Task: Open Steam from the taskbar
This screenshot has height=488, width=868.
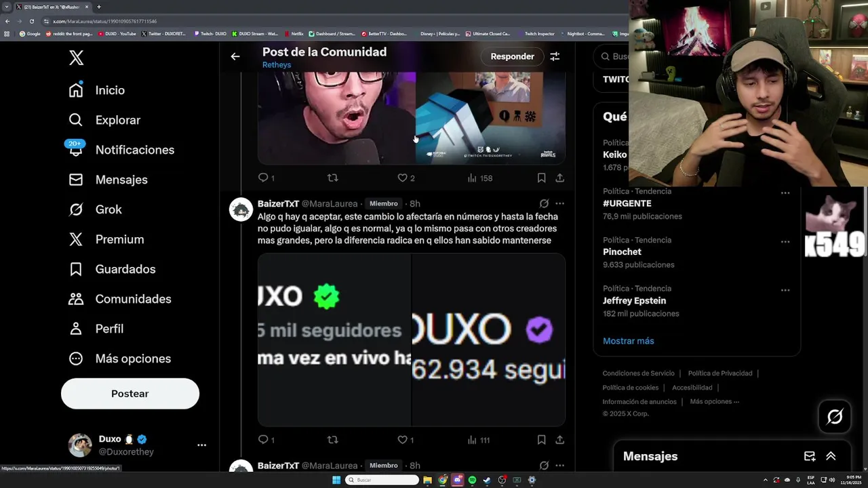Action: pos(487,480)
